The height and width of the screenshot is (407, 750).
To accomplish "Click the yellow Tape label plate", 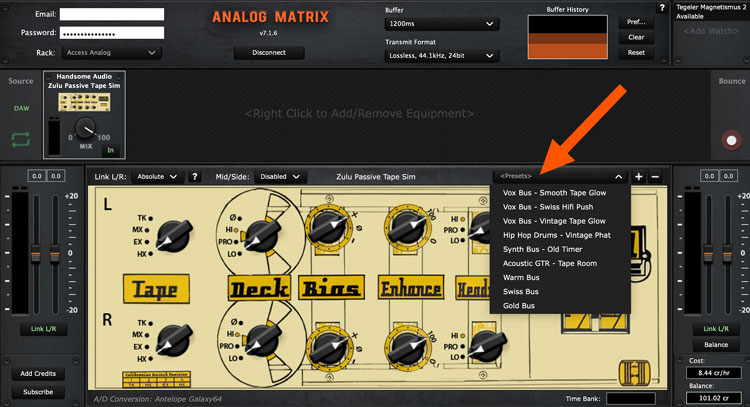I will pyautogui.click(x=156, y=289).
